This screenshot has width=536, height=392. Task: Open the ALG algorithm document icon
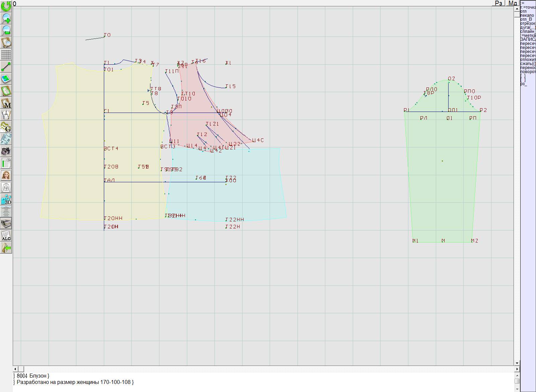[6, 236]
